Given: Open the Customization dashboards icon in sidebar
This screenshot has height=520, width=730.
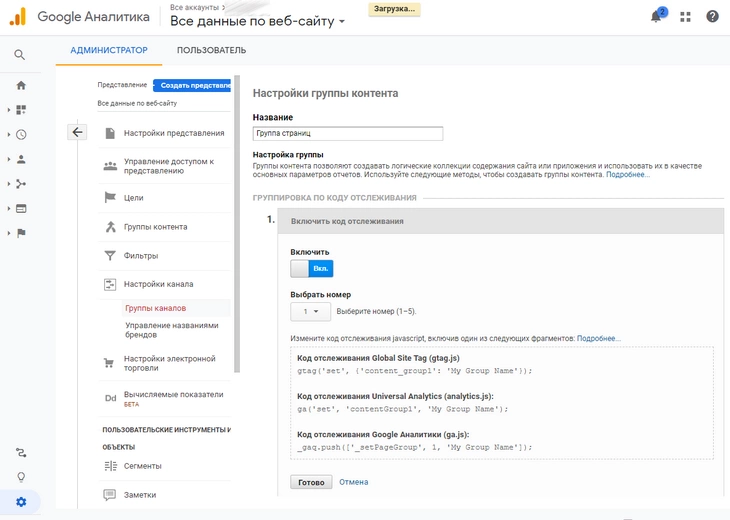Looking at the screenshot, I should (21, 110).
